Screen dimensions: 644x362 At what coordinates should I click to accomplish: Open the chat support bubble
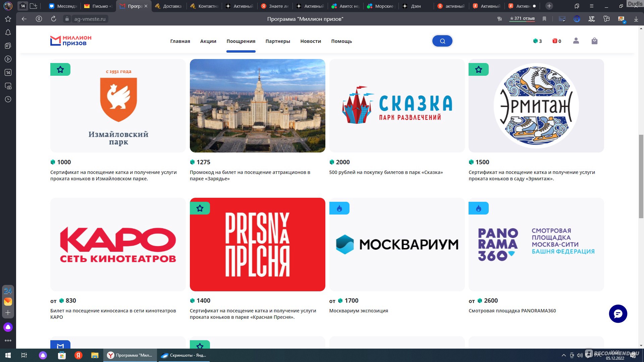(x=618, y=314)
